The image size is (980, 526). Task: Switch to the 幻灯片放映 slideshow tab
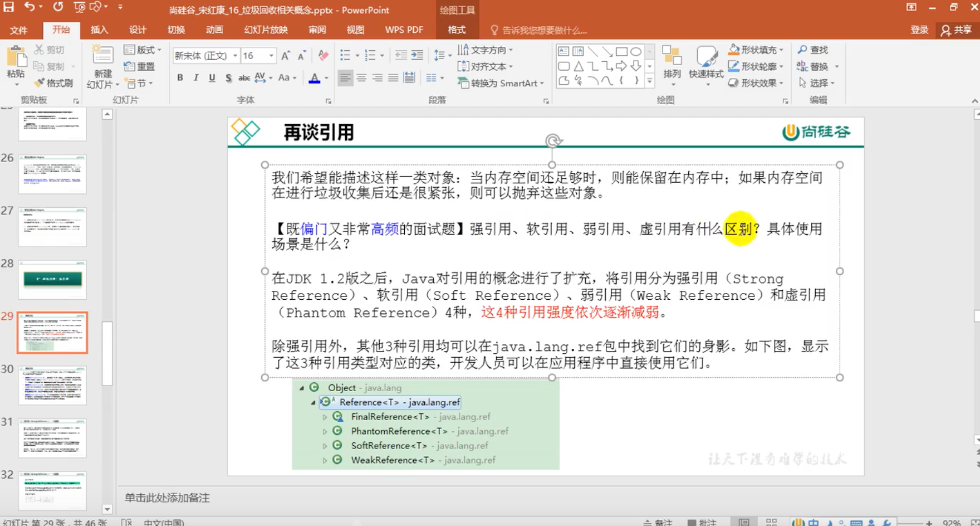[266, 30]
